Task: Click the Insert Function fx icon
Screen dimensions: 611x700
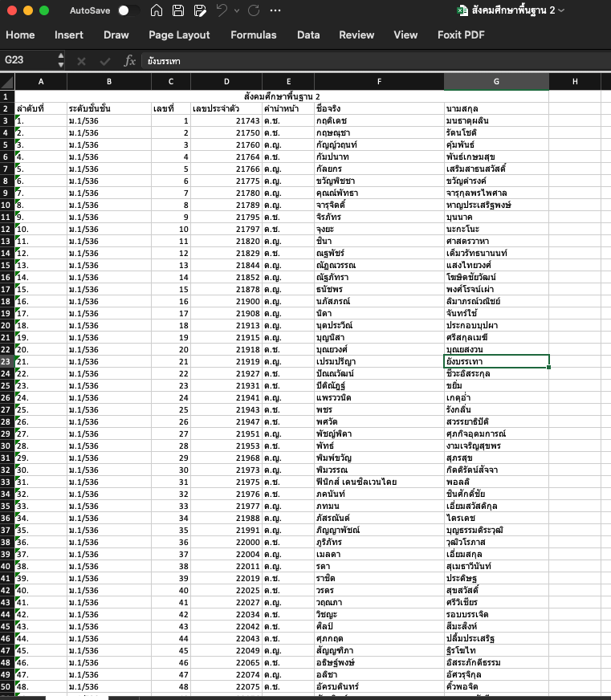Action: click(129, 61)
